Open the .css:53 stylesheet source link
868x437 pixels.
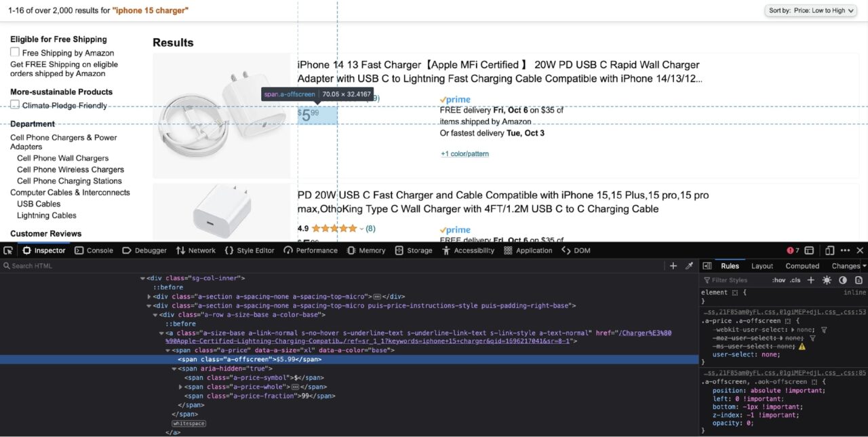click(784, 311)
